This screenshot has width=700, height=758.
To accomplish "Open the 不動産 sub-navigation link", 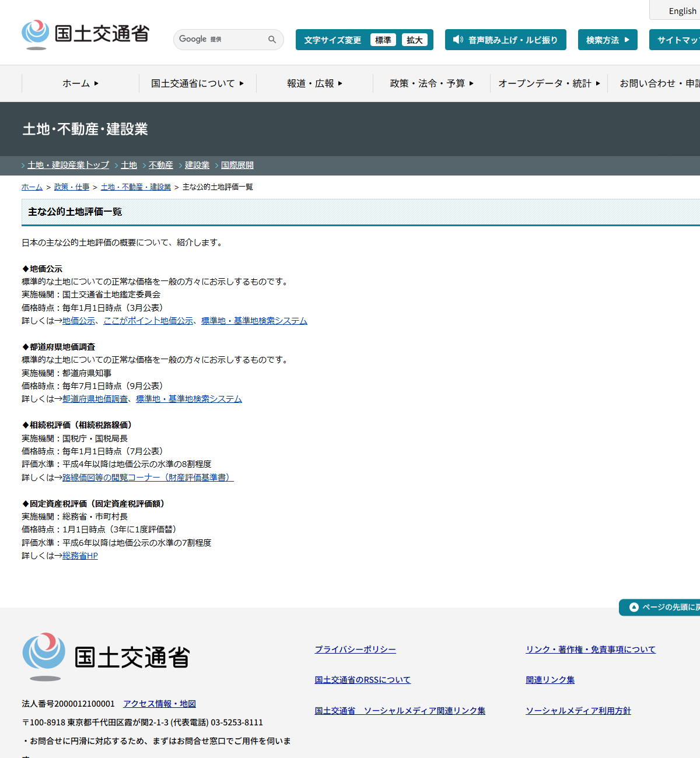I will coord(161,165).
